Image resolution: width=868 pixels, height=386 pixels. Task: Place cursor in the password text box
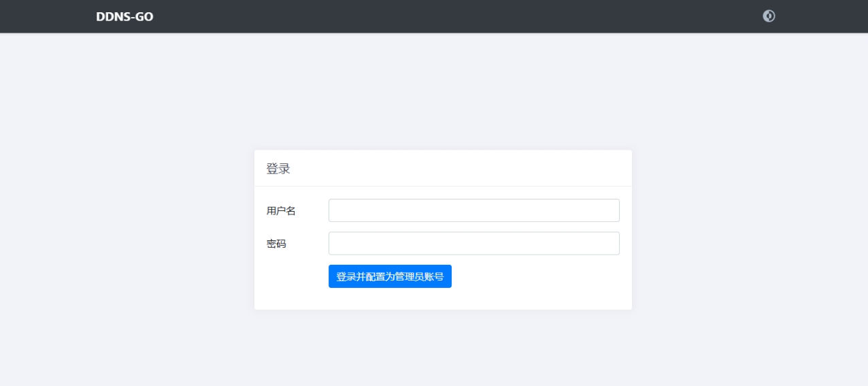(473, 243)
